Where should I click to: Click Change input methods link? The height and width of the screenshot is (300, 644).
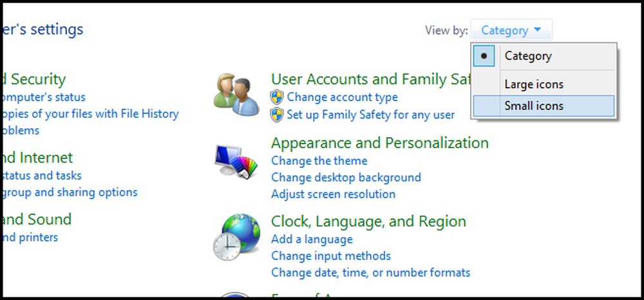click(x=330, y=256)
